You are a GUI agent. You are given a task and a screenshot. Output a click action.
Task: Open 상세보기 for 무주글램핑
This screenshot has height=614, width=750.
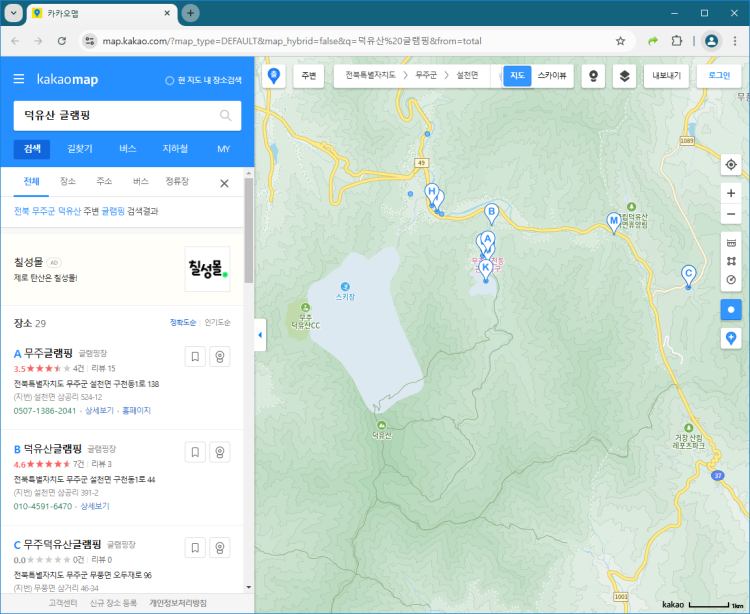pos(99,410)
